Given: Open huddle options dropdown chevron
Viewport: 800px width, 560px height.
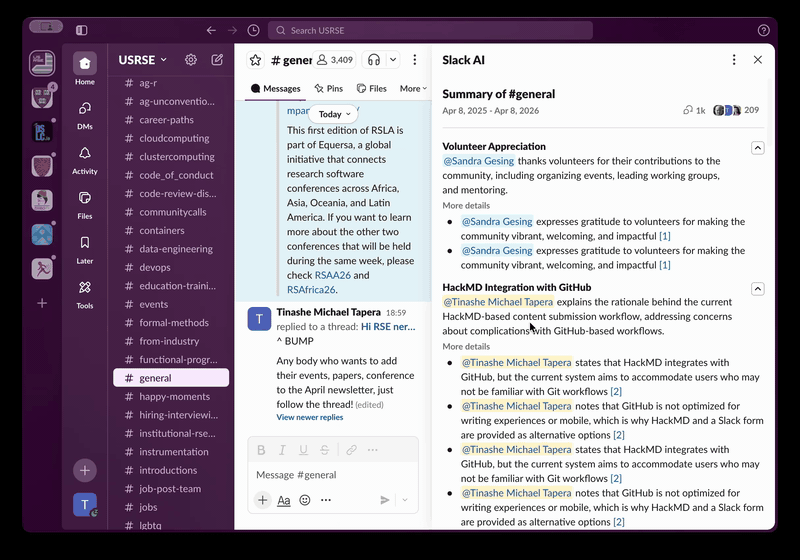Looking at the screenshot, I should (393, 60).
